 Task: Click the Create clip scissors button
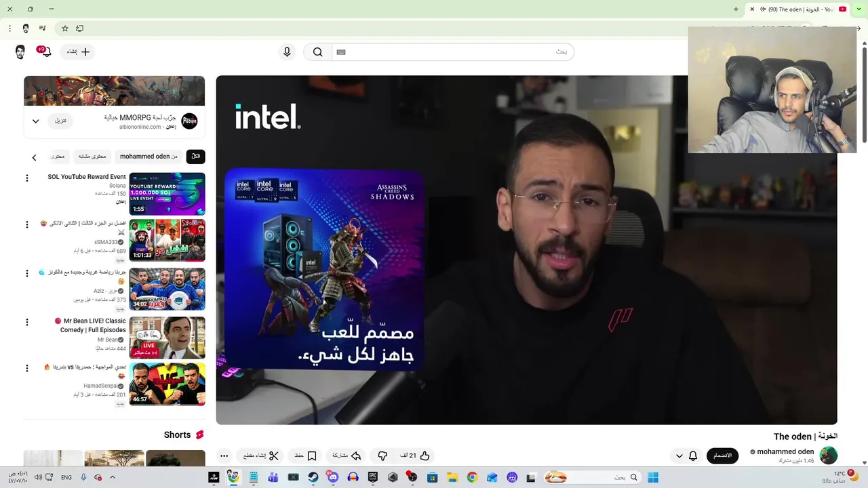tap(260, 455)
